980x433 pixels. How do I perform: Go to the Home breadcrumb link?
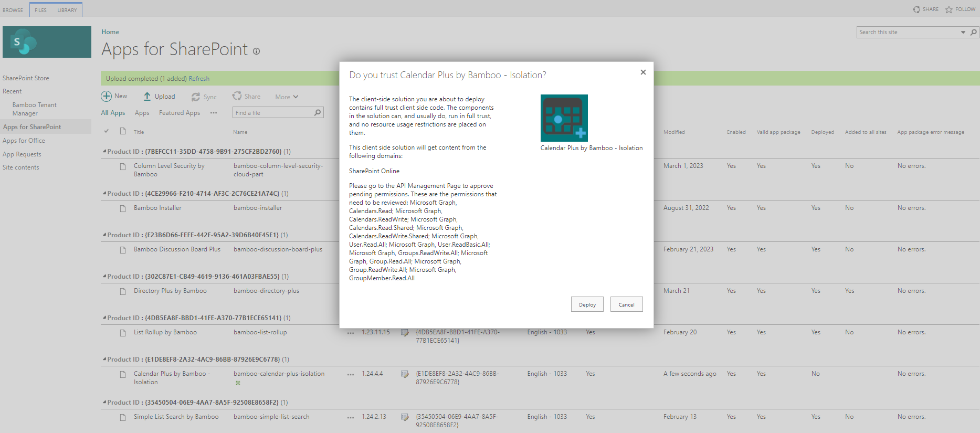click(110, 32)
